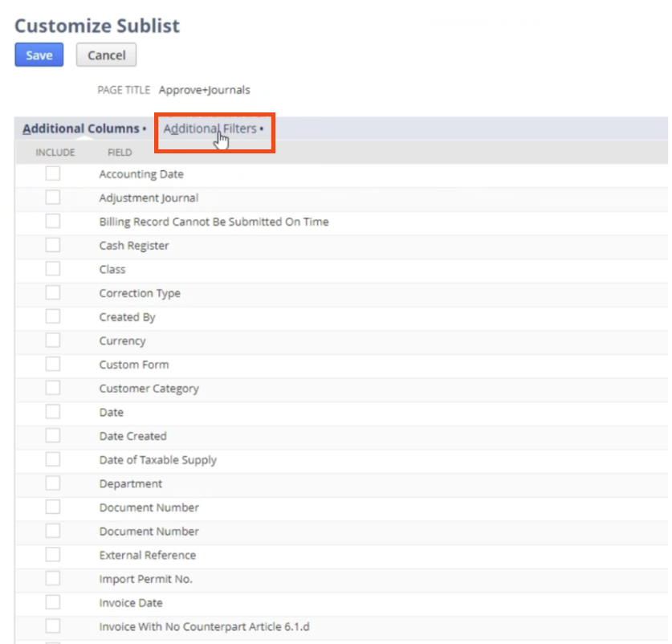Screen dimensions: 672x644
Task: Check Billing Record Cannot Be Submitted checkbox
Action: 53,222
